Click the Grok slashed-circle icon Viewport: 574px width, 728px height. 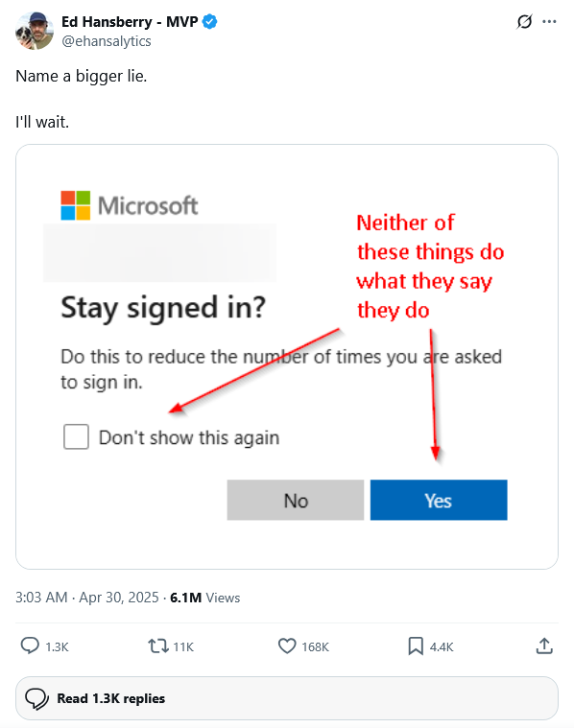tap(524, 21)
